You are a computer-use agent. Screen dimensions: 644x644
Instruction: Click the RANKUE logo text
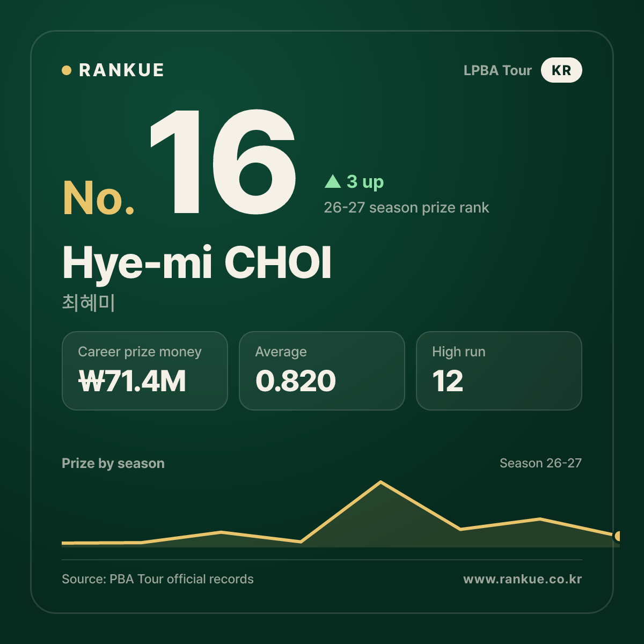tap(121, 70)
